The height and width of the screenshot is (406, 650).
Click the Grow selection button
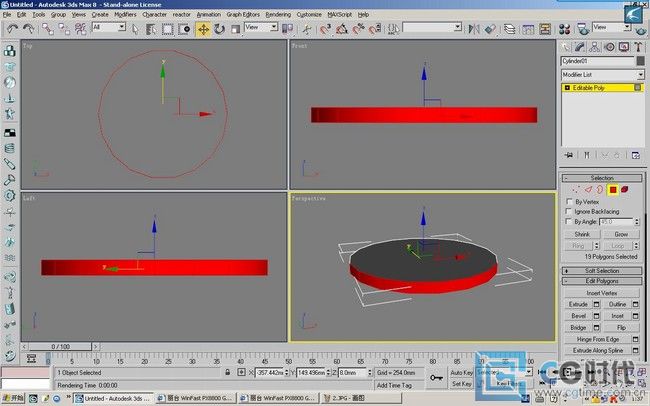coord(621,234)
